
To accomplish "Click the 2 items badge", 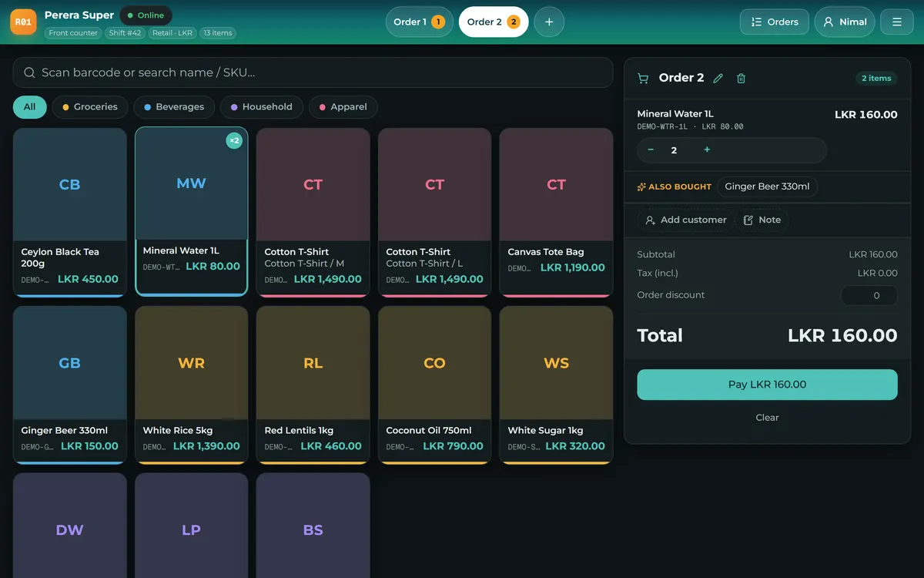I will click(x=876, y=78).
